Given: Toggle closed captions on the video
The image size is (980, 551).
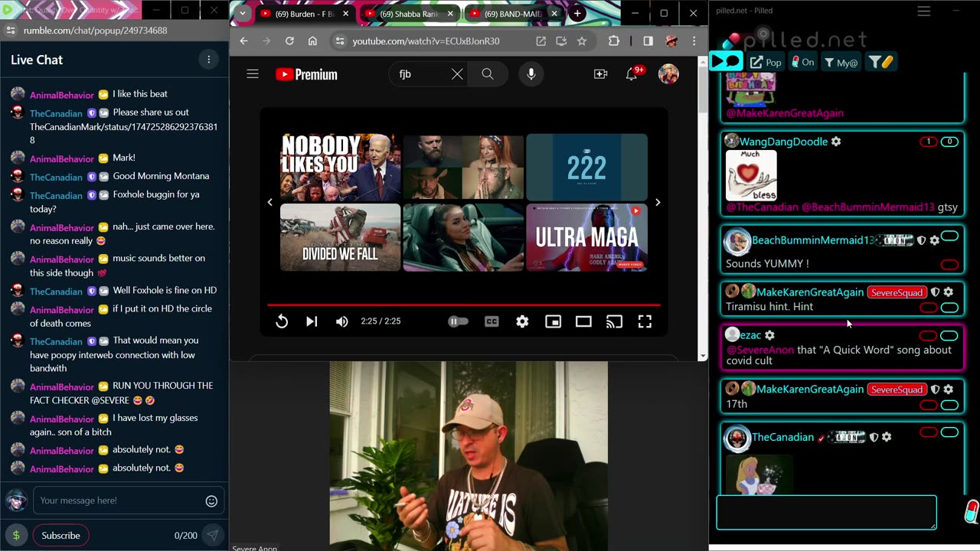Looking at the screenshot, I should point(492,321).
